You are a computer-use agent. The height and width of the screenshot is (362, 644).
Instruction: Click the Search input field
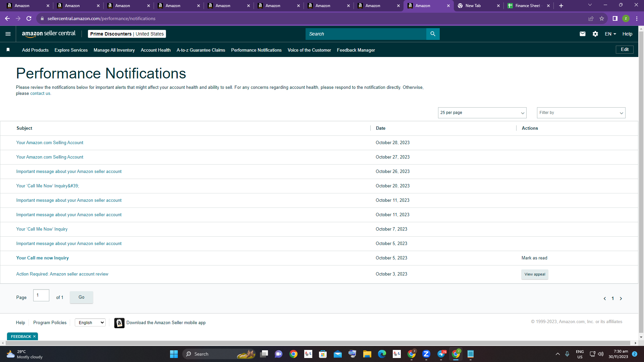pyautogui.click(x=366, y=34)
